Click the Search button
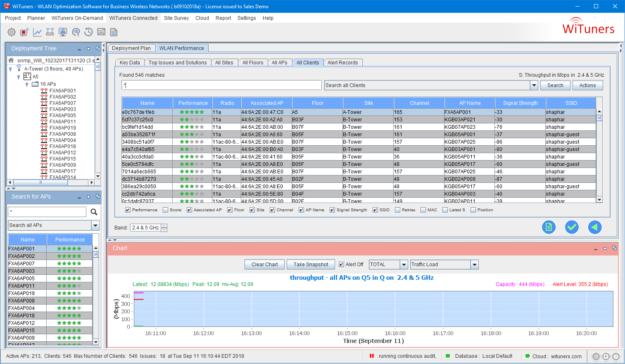This screenshot has height=364, width=625. pos(555,85)
